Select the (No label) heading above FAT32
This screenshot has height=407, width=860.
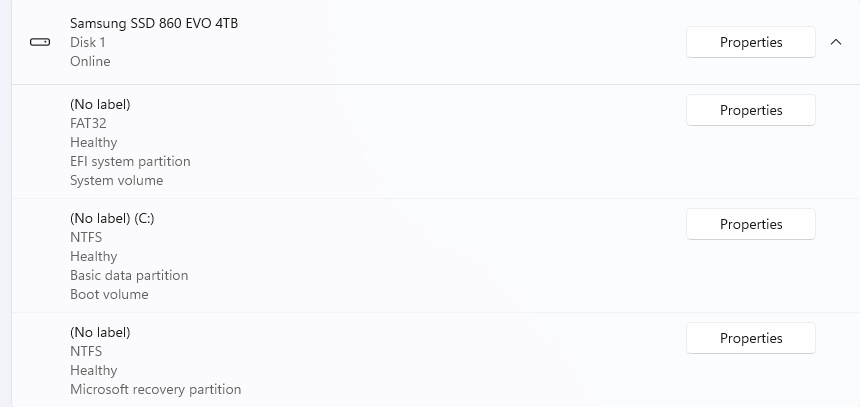[x=100, y=104]
